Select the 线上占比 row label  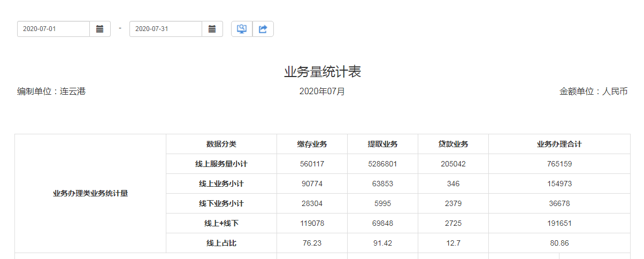coord(221,243)
